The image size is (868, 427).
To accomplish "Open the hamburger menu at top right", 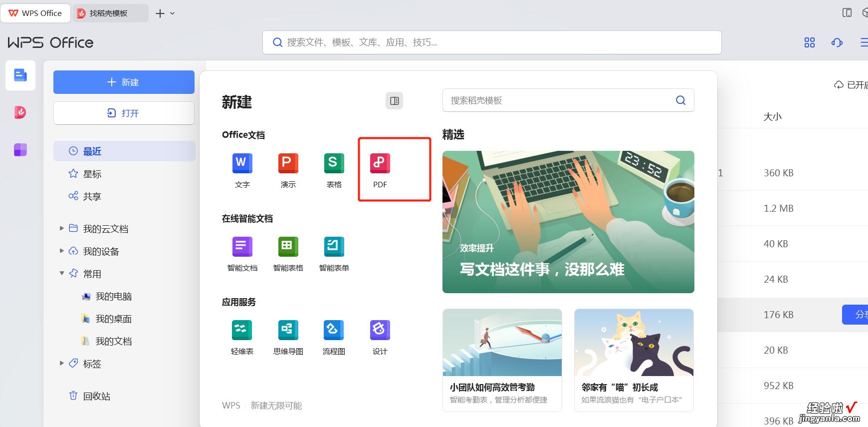I will [x=864, y=42].
